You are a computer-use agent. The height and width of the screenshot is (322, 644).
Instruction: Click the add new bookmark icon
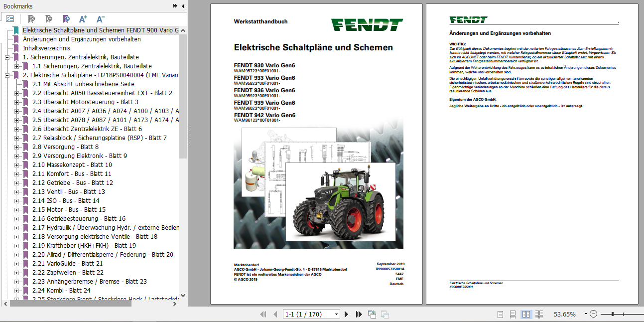48,19
